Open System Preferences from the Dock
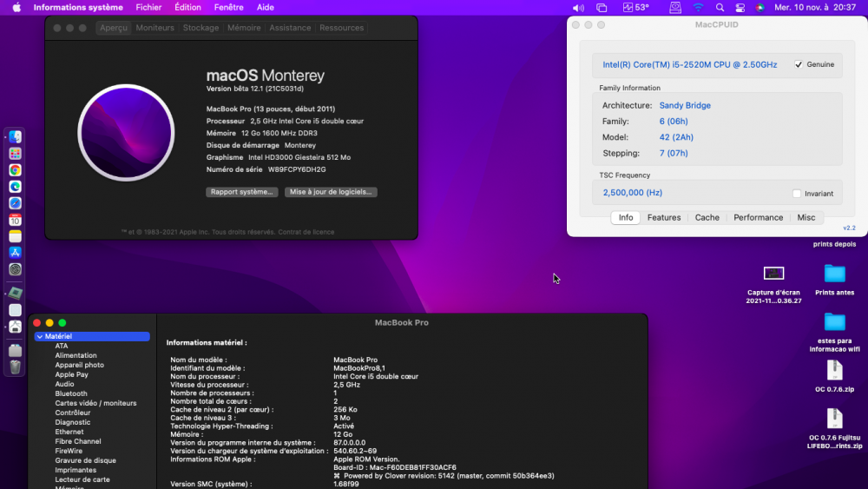Image resolution: width=868 pixels, height=489 pixels. (15, 269)
